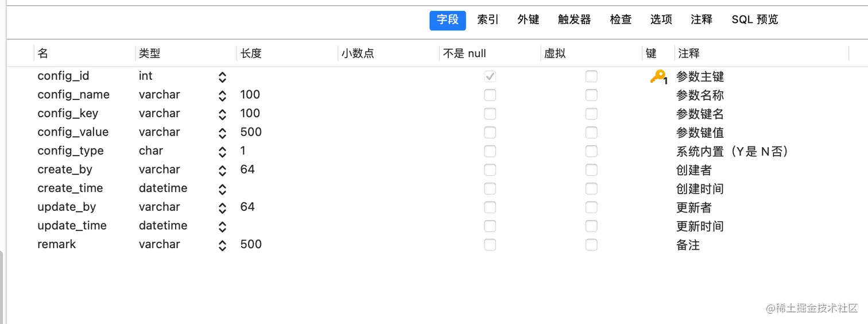Edit the config_key field name

coord(68,113)
